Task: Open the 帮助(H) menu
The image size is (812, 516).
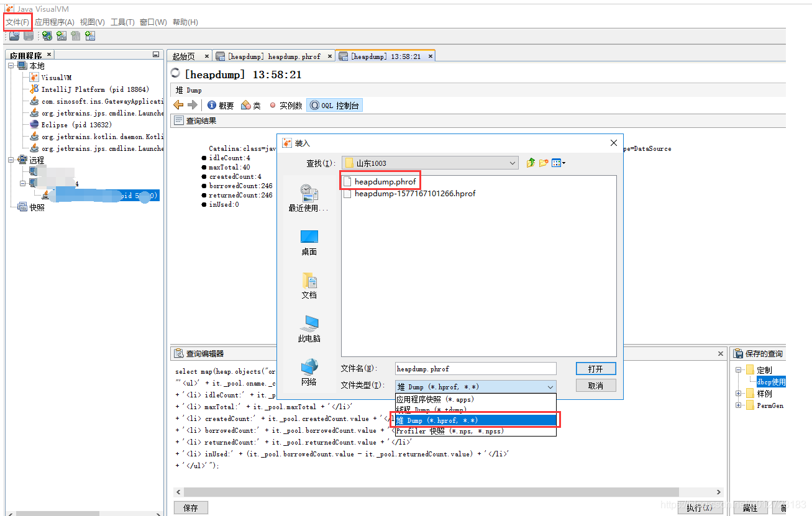Action: click(185, 22)
